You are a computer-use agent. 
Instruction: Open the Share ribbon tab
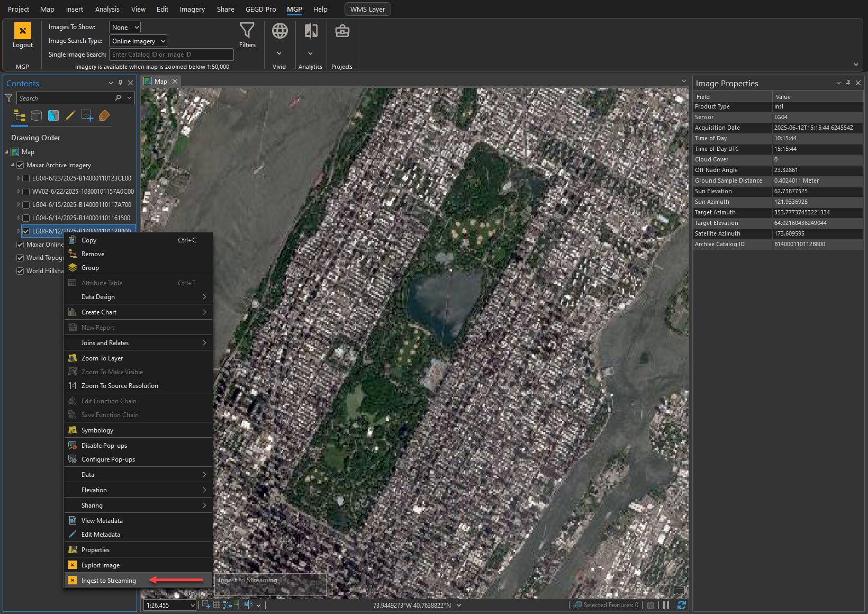pyautogui.click(x=225, y=9)
